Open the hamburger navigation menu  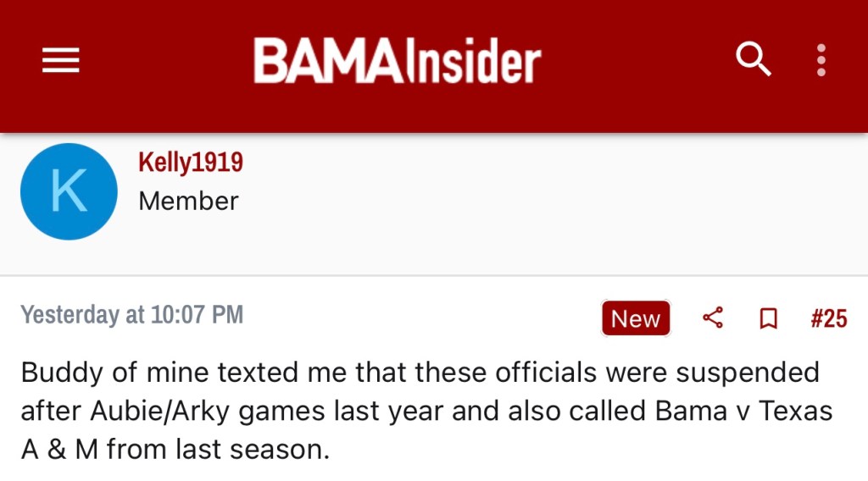coord(60,60)
